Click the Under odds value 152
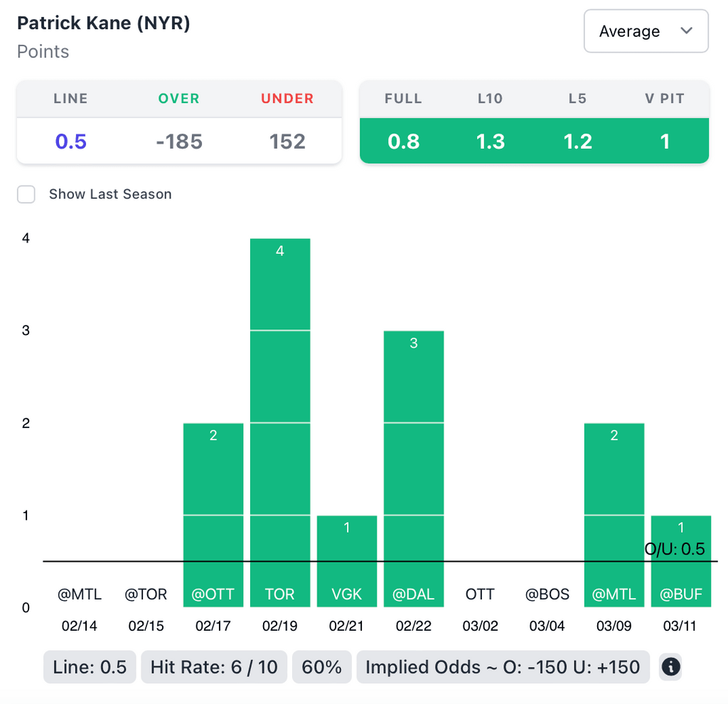The image size is (728, 704). [287, 142]
